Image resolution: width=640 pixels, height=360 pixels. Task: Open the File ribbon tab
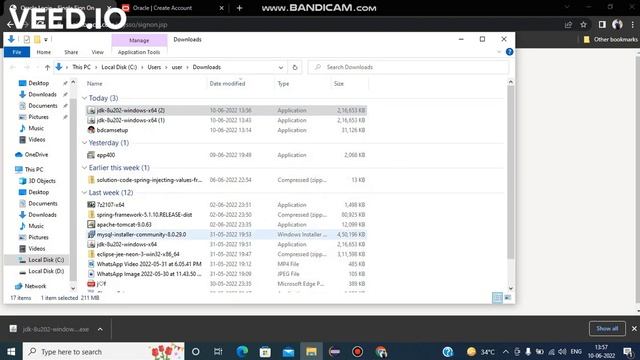(17, 52)
